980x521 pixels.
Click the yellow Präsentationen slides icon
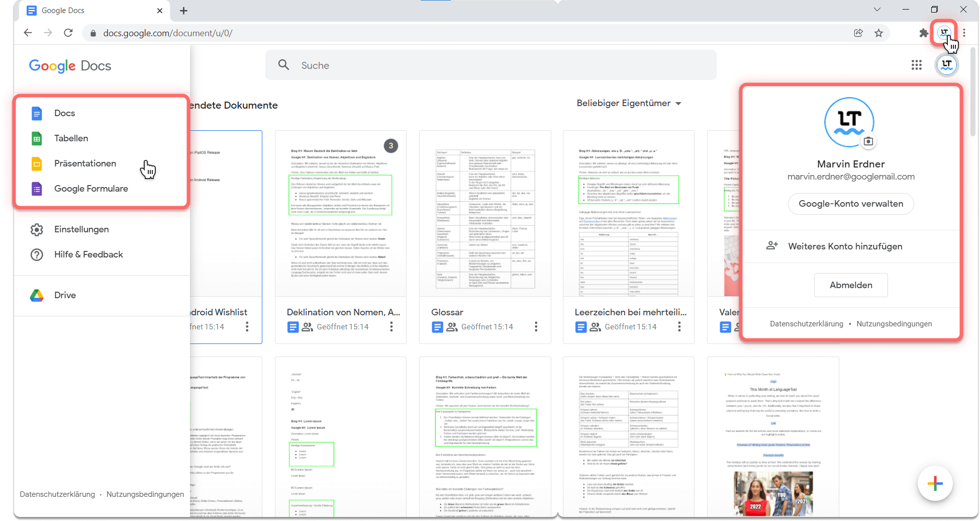[x=37, y=163]
